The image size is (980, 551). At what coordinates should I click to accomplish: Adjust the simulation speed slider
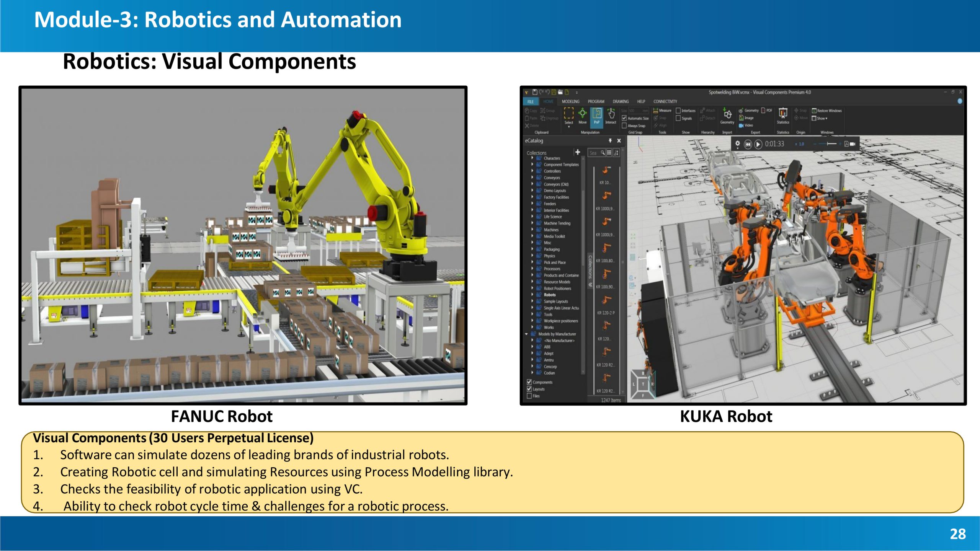coord(827,144)
